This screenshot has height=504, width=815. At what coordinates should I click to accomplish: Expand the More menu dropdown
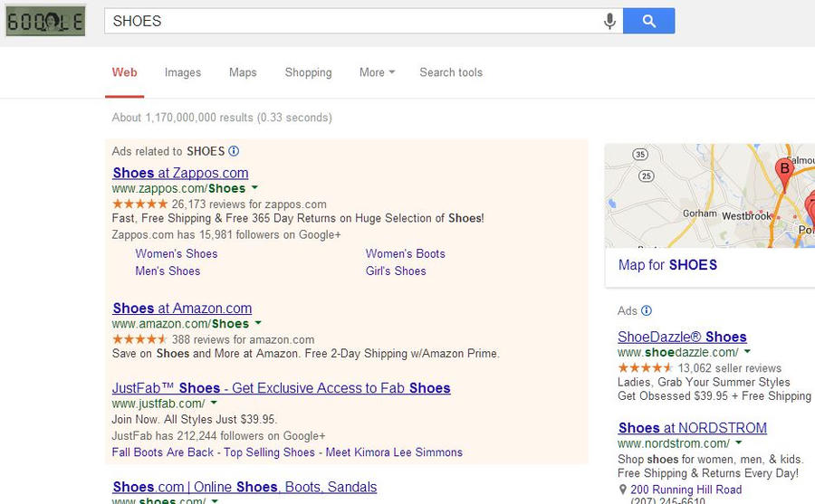[377, 72]
